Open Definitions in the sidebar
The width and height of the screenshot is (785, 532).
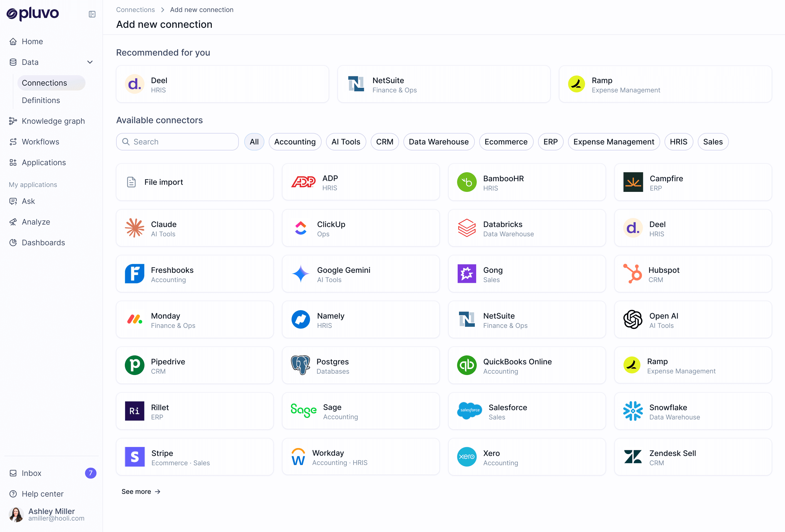coord(41,100)
